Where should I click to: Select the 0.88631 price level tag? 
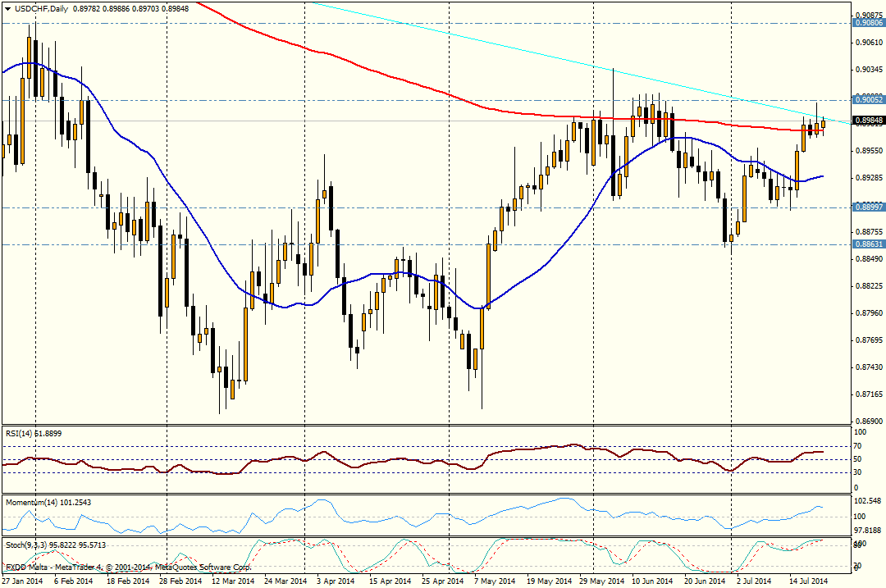click(868, 244)
